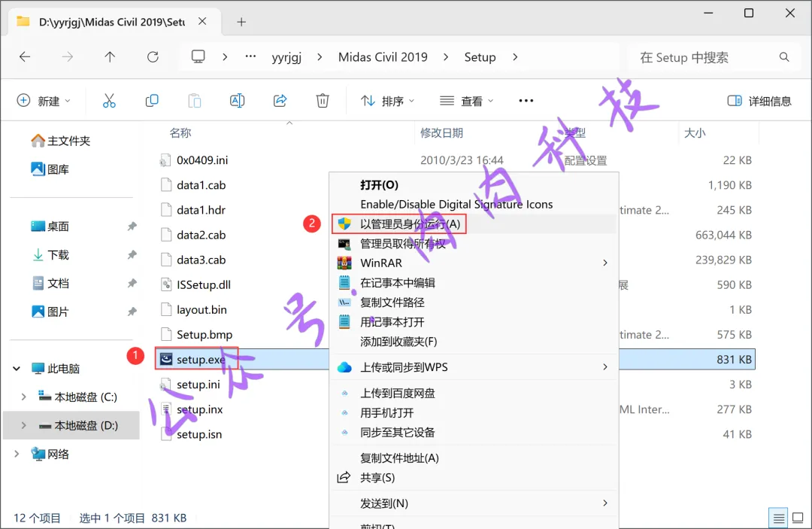
Task: Click the Paste clipboard icon
Action: 195,101
